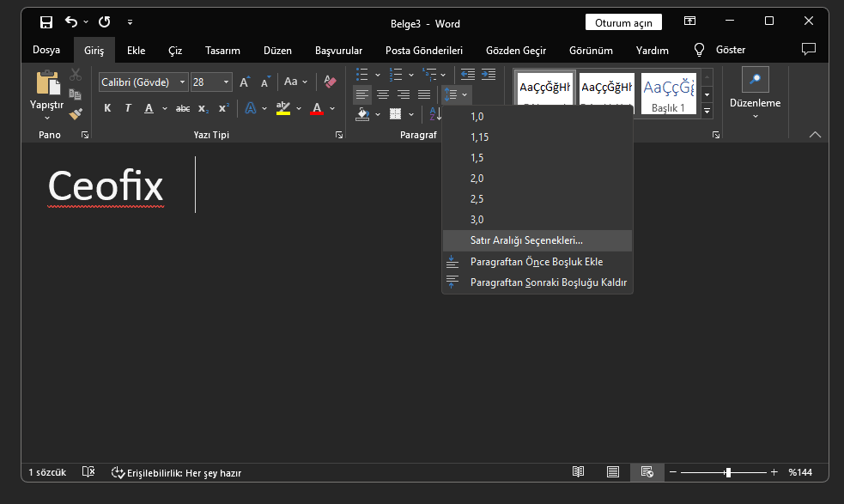This screenshot has width=844, height=504.
Task: Open the Aa change case dropdown
Action: click(295, 82)
